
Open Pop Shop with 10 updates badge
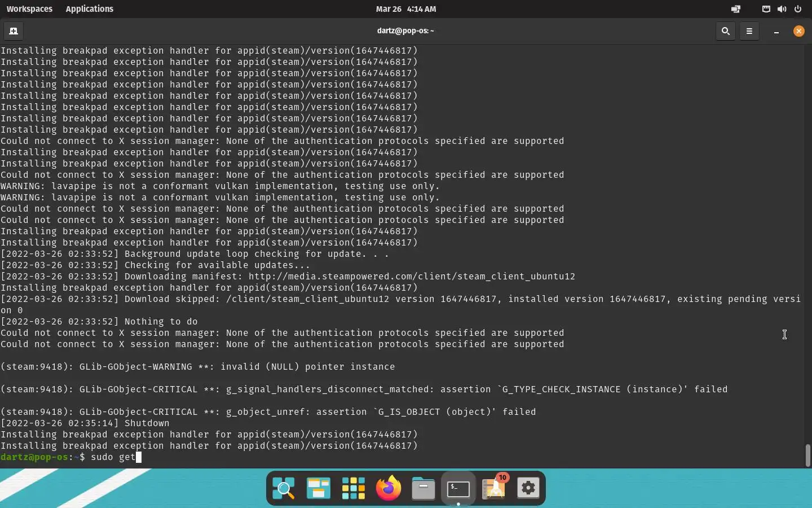point(495,488)
